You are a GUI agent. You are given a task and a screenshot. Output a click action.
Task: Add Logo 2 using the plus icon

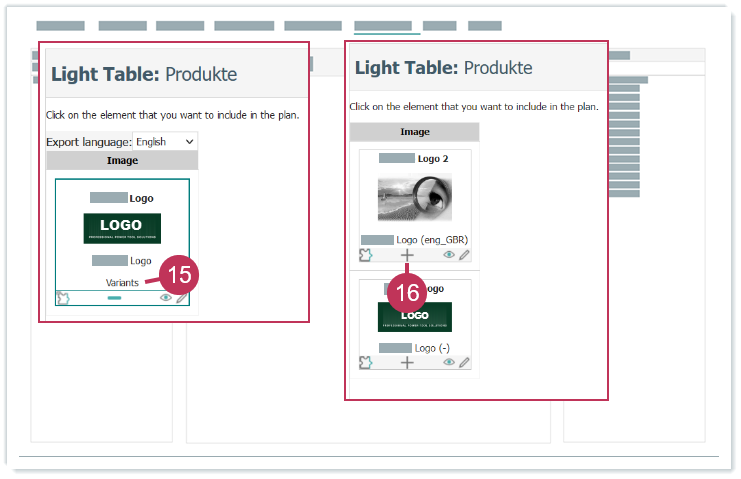pyautogui.click(x=407, y=255)
